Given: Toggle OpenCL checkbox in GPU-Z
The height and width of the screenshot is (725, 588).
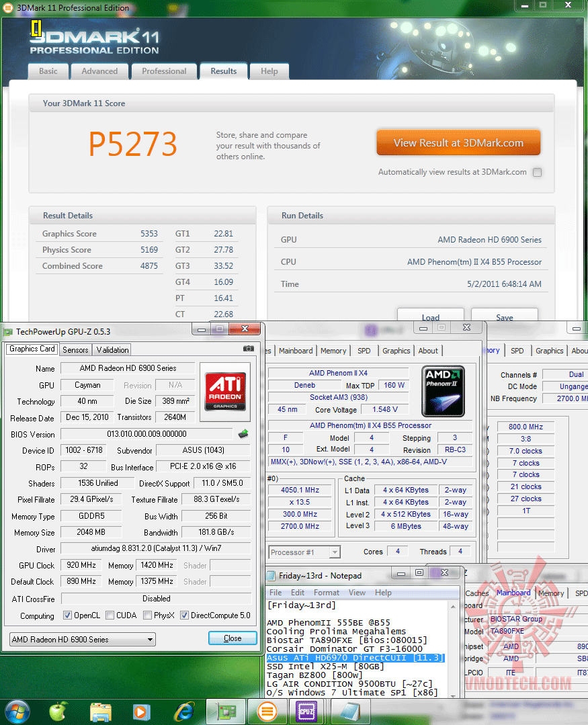Looking at the screenshot, I should 67,615.
